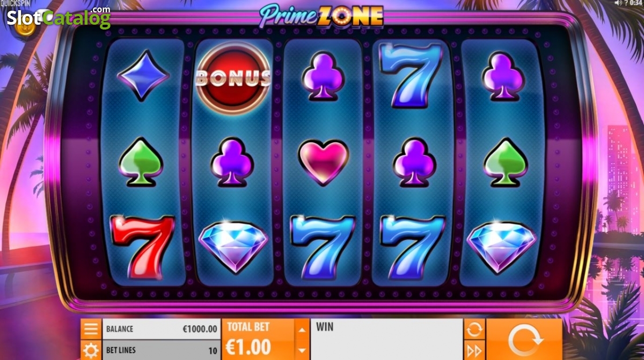Spin the reels with the large orange button
The image size is (644, 360).
[x=524, y=339]
